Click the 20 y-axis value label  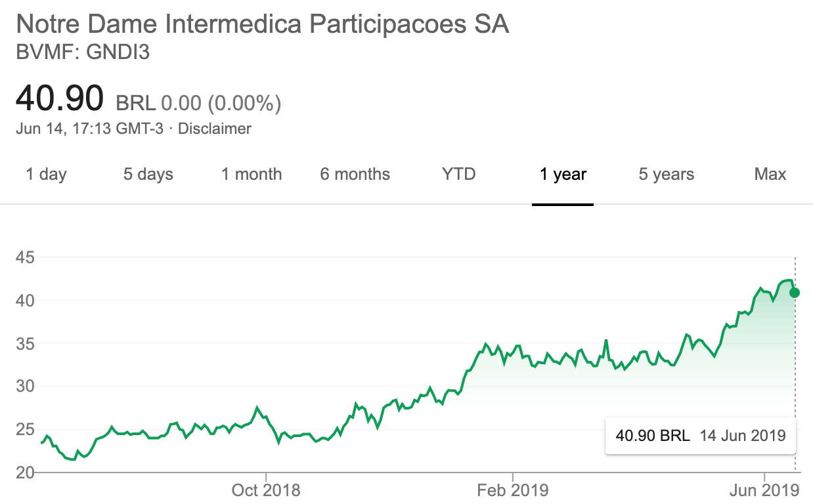(24, 472)
